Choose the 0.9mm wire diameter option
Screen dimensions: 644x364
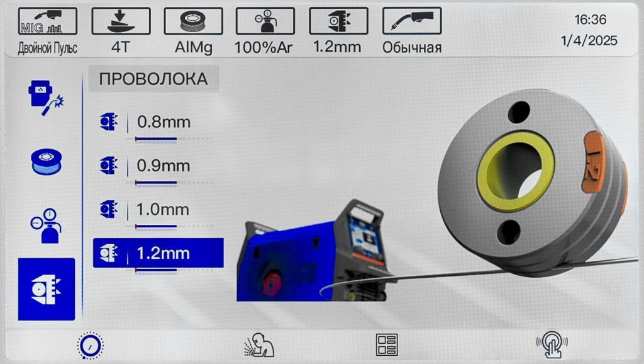(158, 166)
